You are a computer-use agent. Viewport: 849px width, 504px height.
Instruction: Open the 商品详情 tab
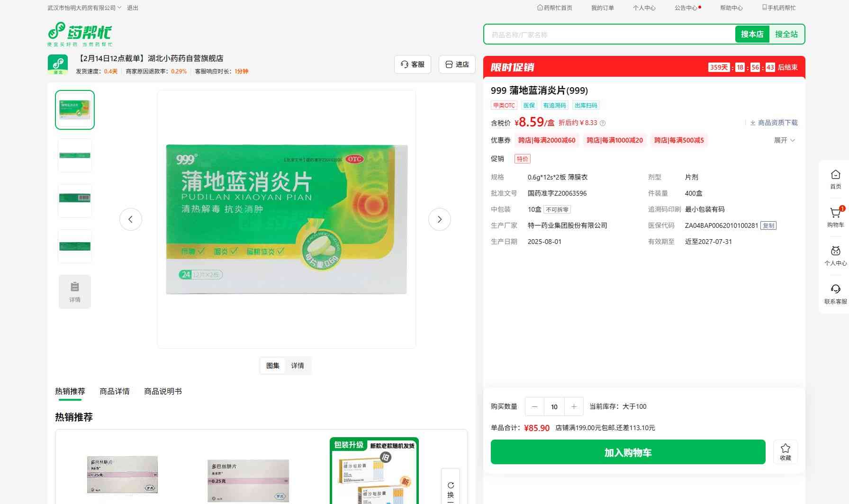coord(115,391)
